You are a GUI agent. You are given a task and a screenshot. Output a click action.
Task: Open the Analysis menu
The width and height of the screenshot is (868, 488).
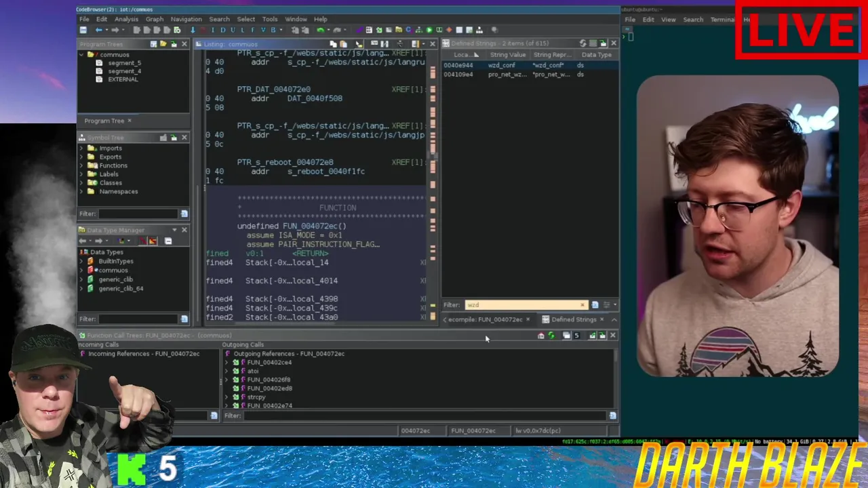(x=126, y=19)
